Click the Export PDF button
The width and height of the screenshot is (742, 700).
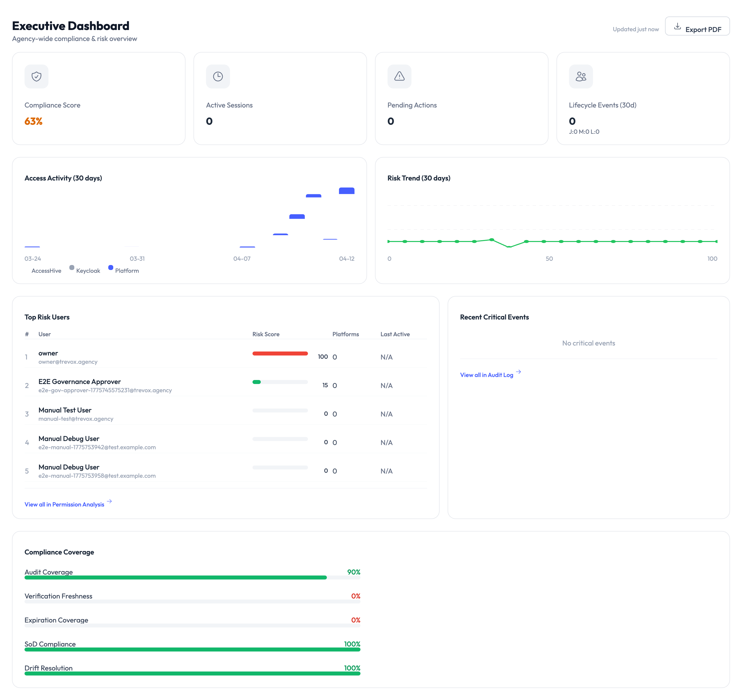pos(697,26)
